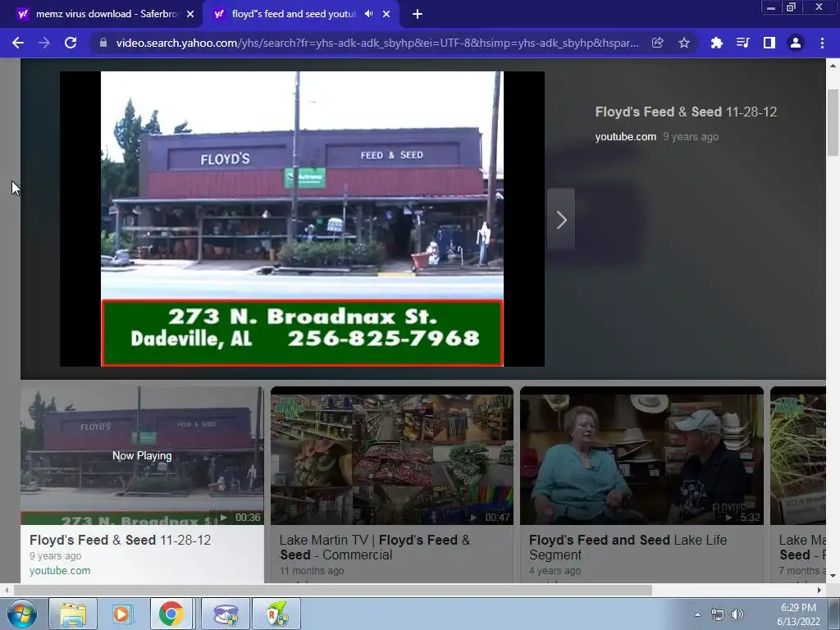The height and width of the screenshot is (630, 840).
Task: Advance to next video with right chevron
Action: tap(561, 219)
